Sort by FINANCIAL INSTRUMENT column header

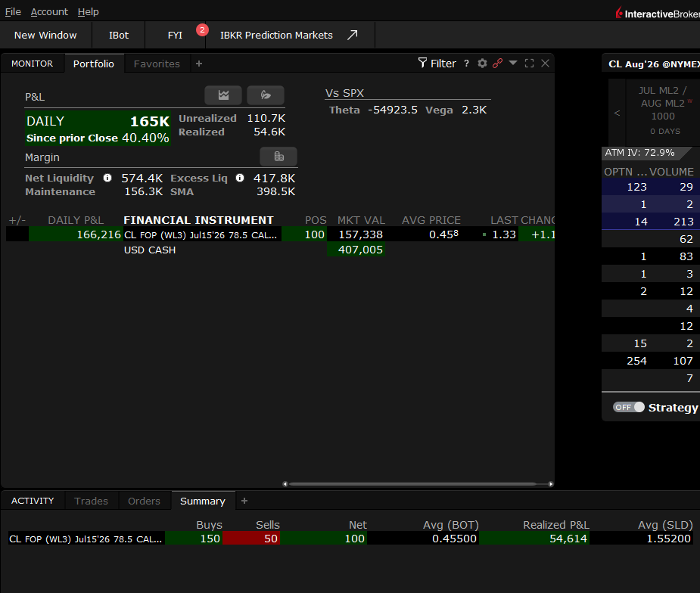coord(199,220)
